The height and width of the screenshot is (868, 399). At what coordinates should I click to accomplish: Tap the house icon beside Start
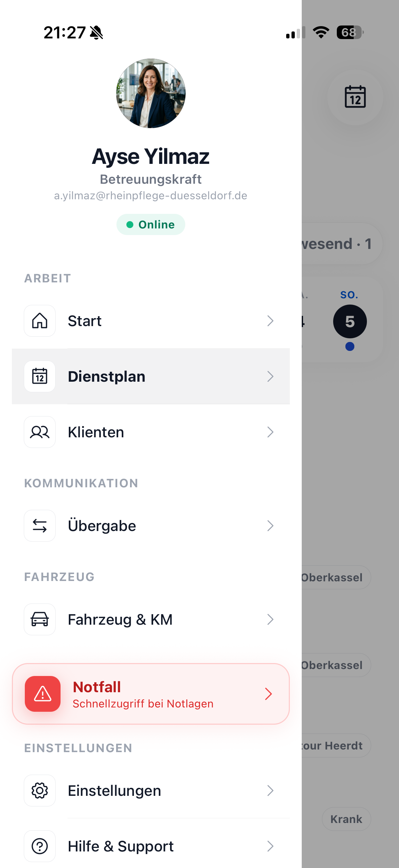tap(40, 320)
